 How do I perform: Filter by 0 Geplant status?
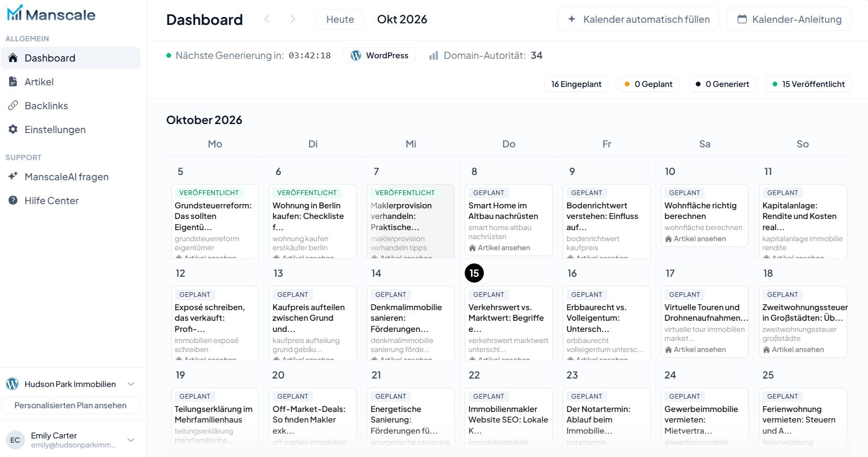[x=649, y=84]
